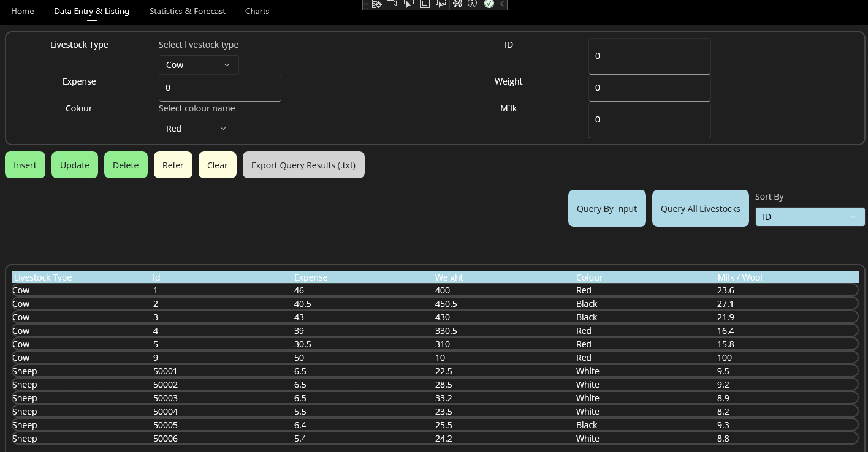Click the 23.6 milk value cell

(x=726, y=290)
